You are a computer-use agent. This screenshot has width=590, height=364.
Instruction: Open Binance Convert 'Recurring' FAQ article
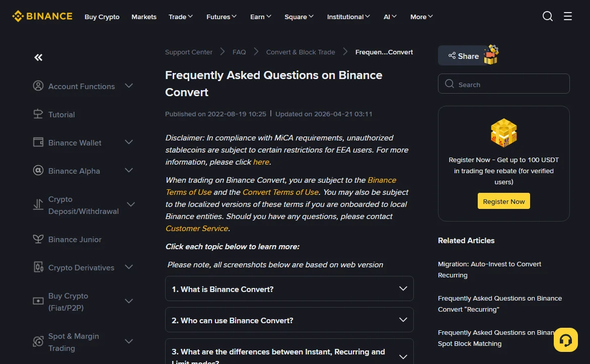500,304
